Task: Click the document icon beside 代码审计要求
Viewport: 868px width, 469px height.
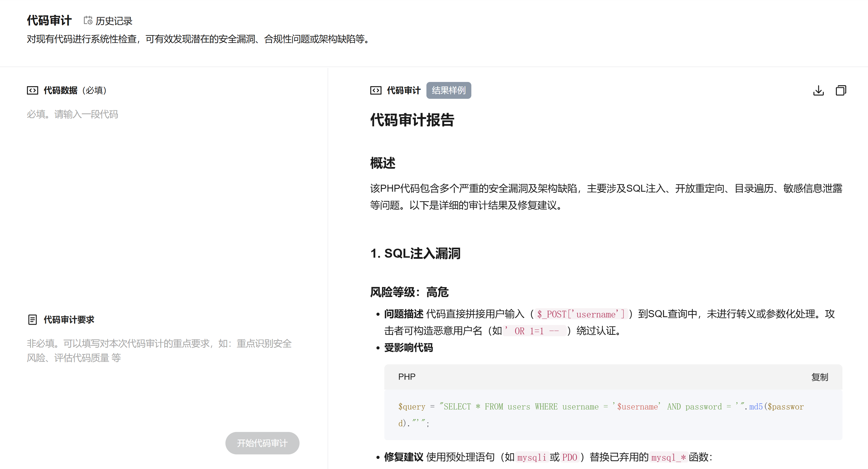Action: [x=32, y=319]
